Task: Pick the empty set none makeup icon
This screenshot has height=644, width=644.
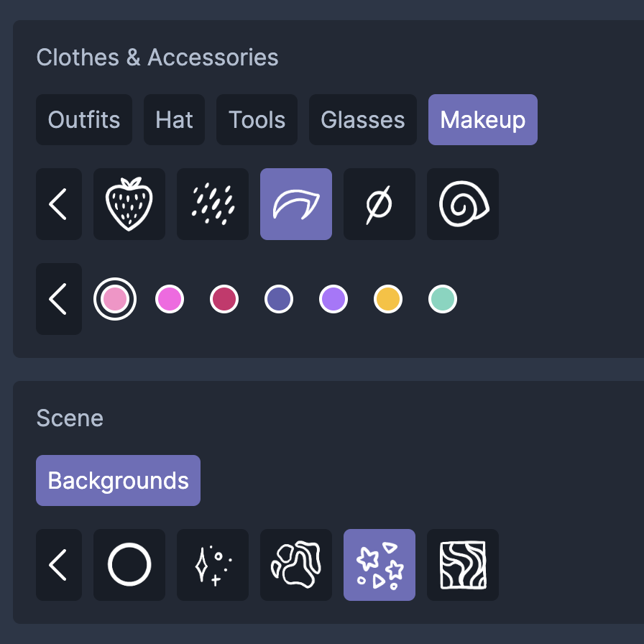Action: (x=379, y=203)
